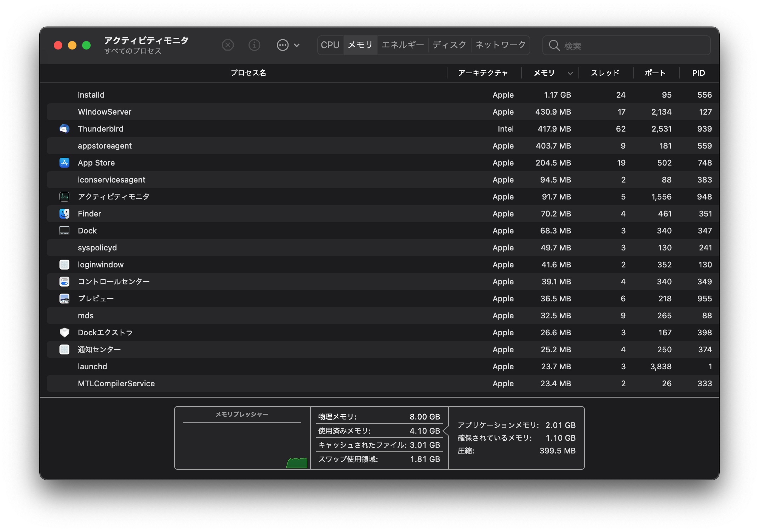Click the 430.9 MB memory value
The image size is (759, 532).
(553, 112)
